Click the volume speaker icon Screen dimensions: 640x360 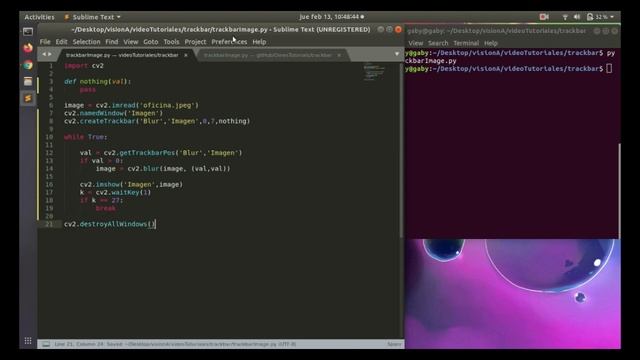577,17
